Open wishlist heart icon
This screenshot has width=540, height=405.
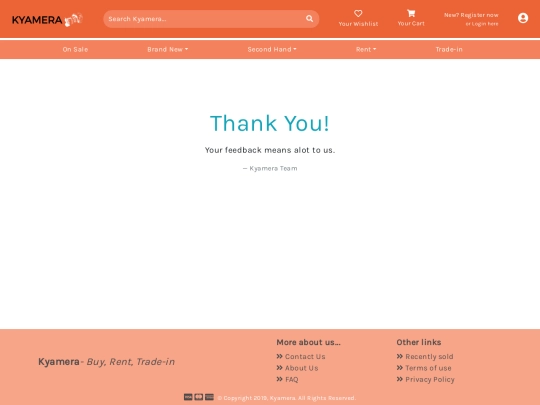pyautogui.click(x=358, y=13)
